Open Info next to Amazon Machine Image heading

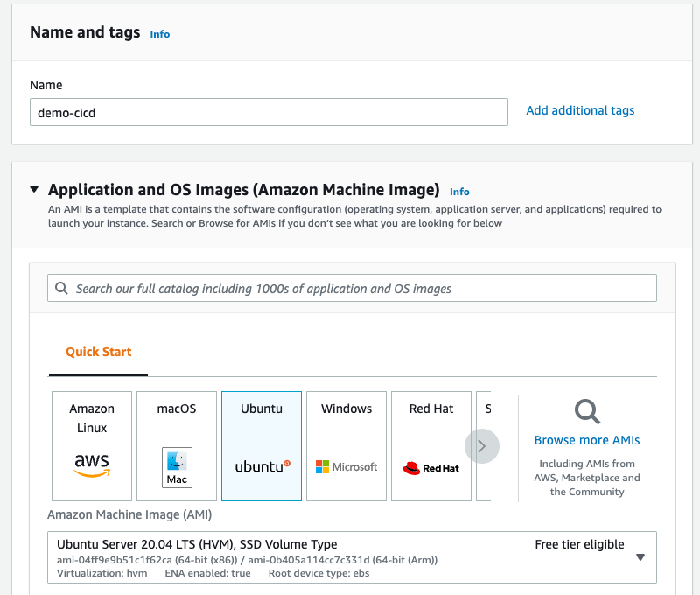tap(459, 192)
